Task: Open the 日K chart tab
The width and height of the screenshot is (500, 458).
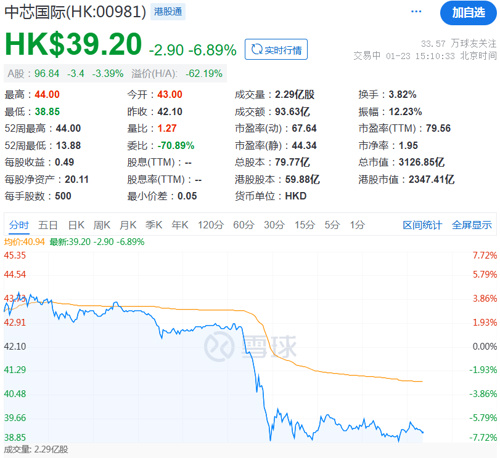Action: pyautogui.click(x=76, y=225)
